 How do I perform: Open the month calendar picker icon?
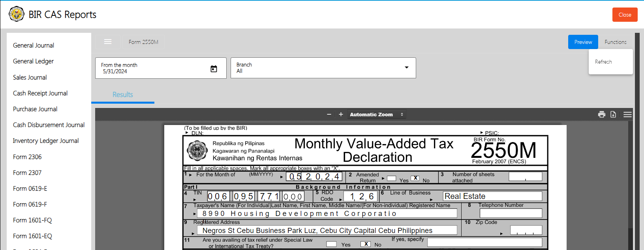[x=214, y=69]
